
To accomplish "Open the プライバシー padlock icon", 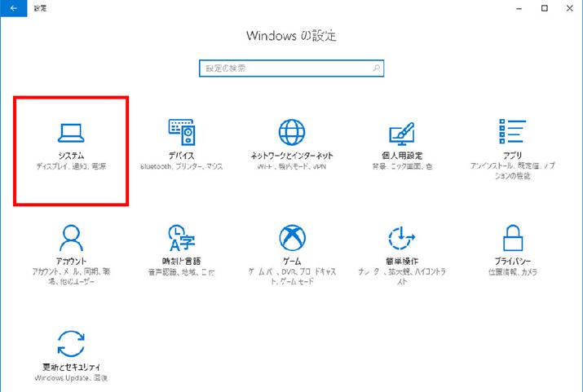I will tap(513, 238).
